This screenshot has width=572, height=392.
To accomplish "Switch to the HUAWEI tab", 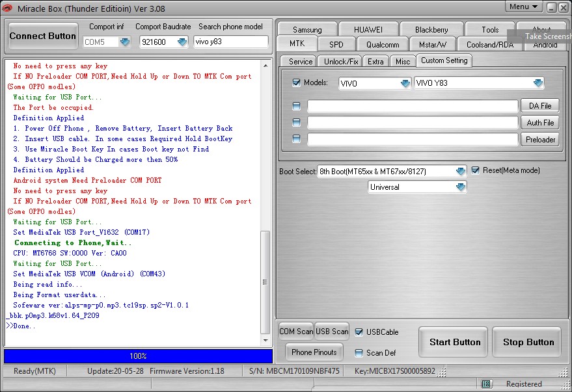I will tap(368, 29).
